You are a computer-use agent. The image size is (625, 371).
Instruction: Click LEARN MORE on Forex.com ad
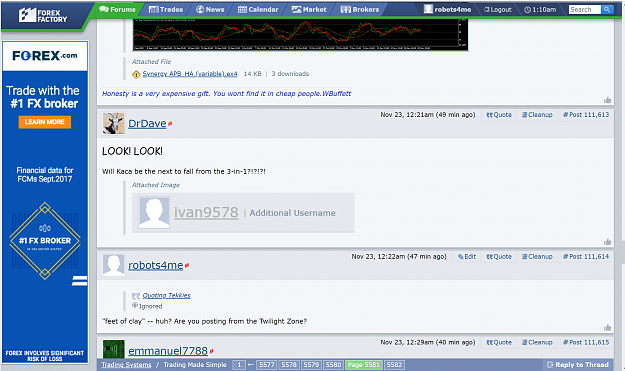[45, 122]
